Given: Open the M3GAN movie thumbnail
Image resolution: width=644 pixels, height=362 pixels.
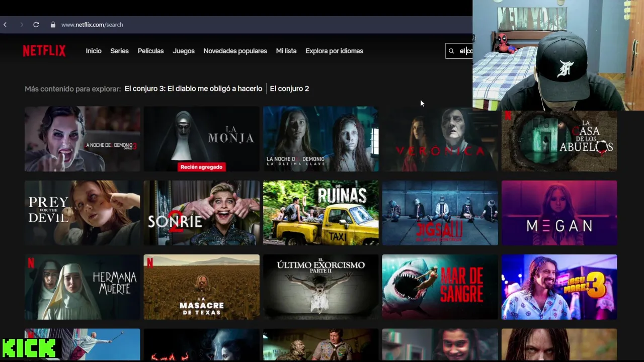Looking at the screenshot, I should 559,213.
